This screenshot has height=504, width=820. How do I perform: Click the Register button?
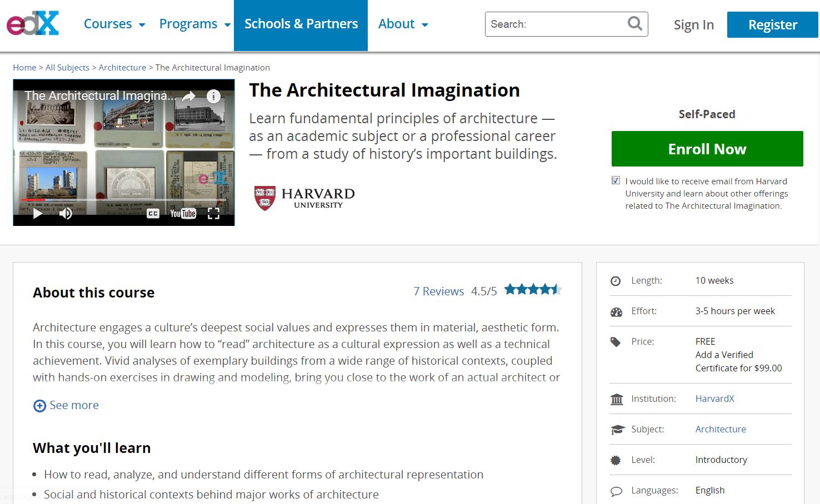pyautogui.click(x=772, y=25)
